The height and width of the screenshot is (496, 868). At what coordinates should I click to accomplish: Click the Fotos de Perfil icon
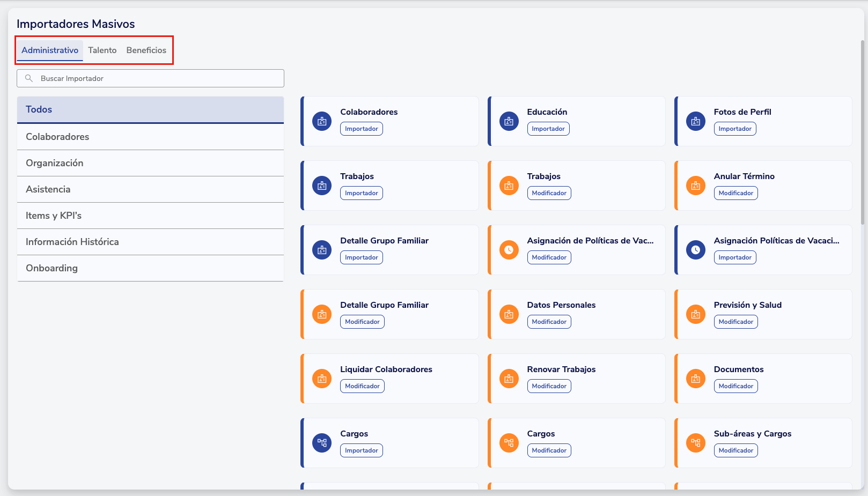[x=695, y=121]
